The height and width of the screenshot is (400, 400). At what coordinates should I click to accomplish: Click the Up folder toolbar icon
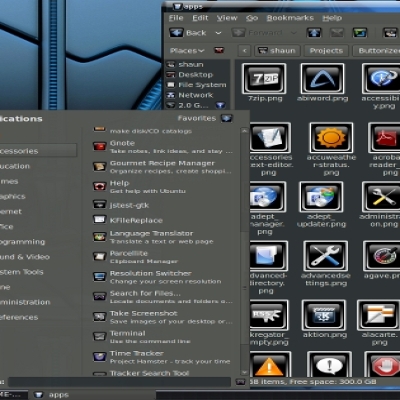tap(314, 33)
